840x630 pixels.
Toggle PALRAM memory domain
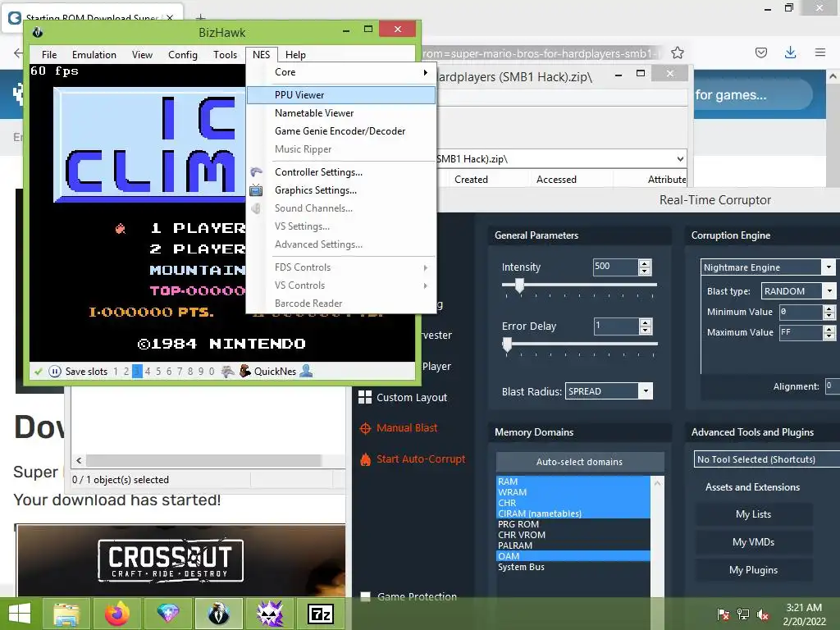click(573, 546)
